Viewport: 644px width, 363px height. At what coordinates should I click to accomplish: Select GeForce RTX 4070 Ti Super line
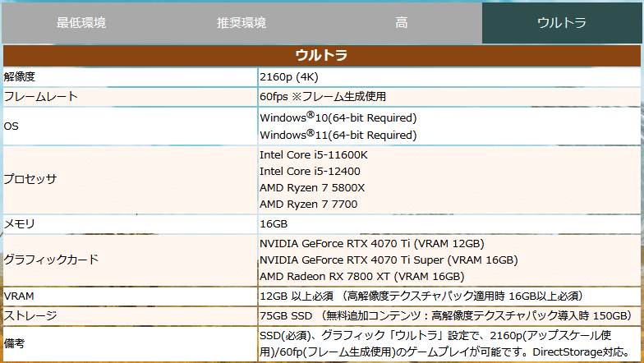tap(389, 260)
